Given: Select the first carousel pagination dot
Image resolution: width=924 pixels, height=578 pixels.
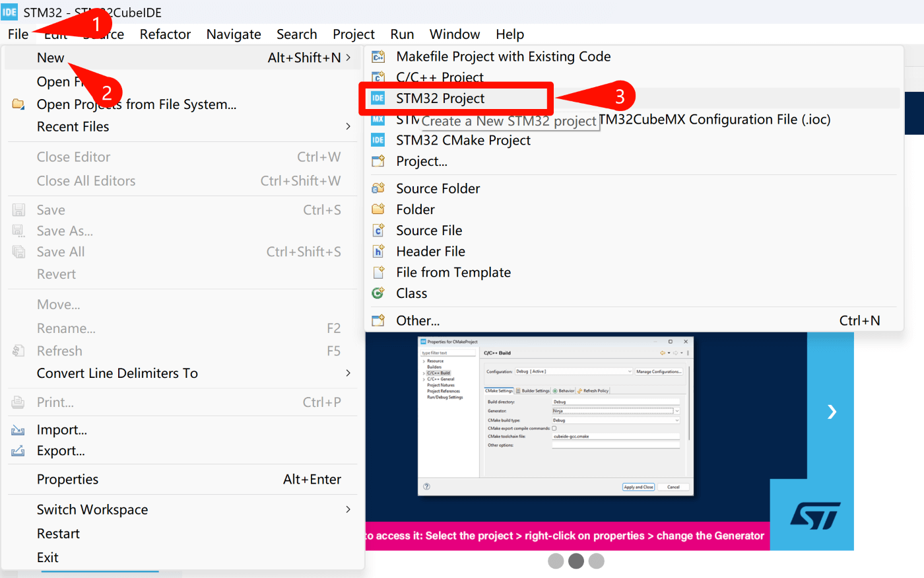Looking at the screenshot, I should pyautogui.click(x=556, y=561).
